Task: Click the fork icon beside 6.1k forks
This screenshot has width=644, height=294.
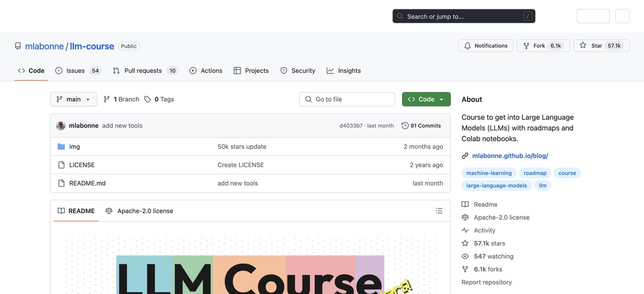Action: tap(465, 269)
